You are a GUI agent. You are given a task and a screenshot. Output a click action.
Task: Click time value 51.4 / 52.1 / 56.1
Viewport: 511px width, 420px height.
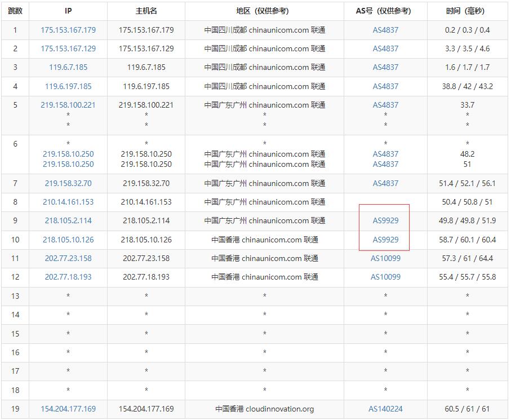(467, 183)
